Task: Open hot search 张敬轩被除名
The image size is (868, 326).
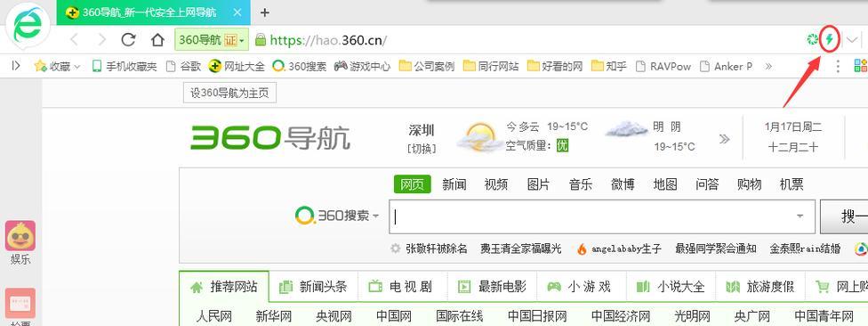Action: [x=436, y=249]
